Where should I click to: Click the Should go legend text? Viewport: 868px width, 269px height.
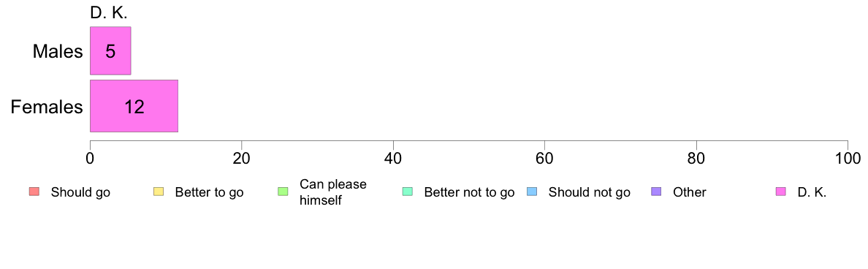tap(80, 193)
